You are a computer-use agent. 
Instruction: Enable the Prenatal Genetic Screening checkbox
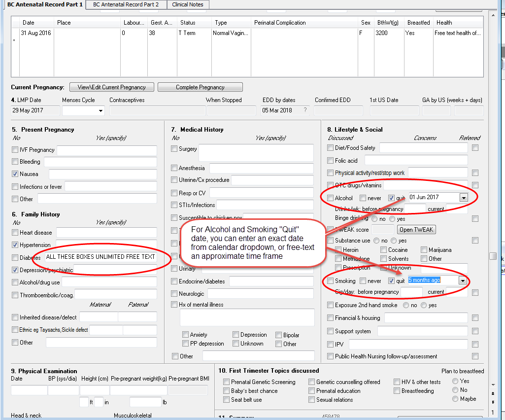click(226, 382)
